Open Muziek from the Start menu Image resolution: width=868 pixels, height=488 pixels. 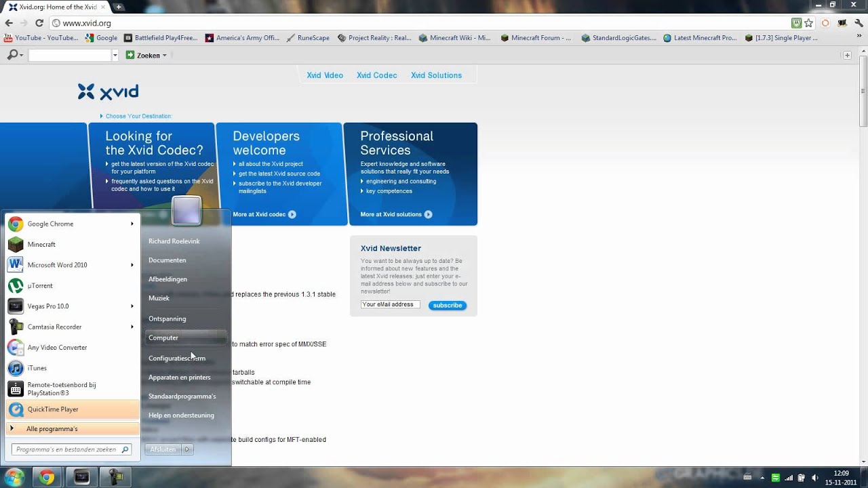coord(159,298)
